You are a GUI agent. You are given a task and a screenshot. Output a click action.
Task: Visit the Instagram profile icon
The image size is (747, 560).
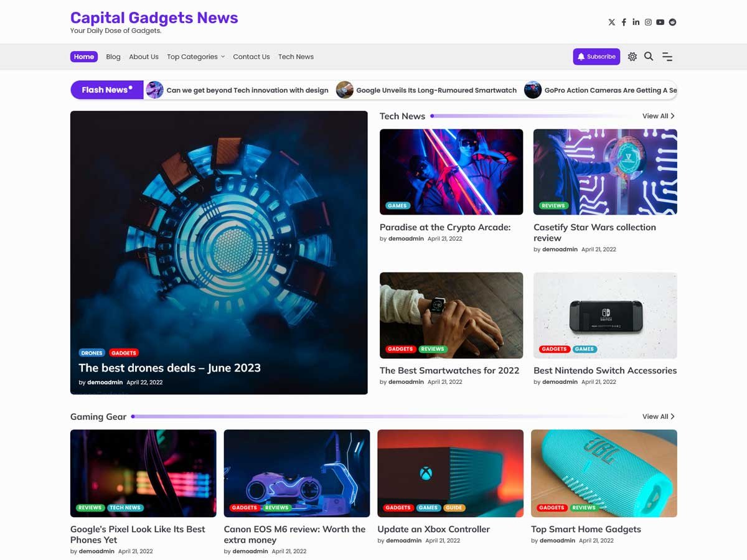(648, 22)
